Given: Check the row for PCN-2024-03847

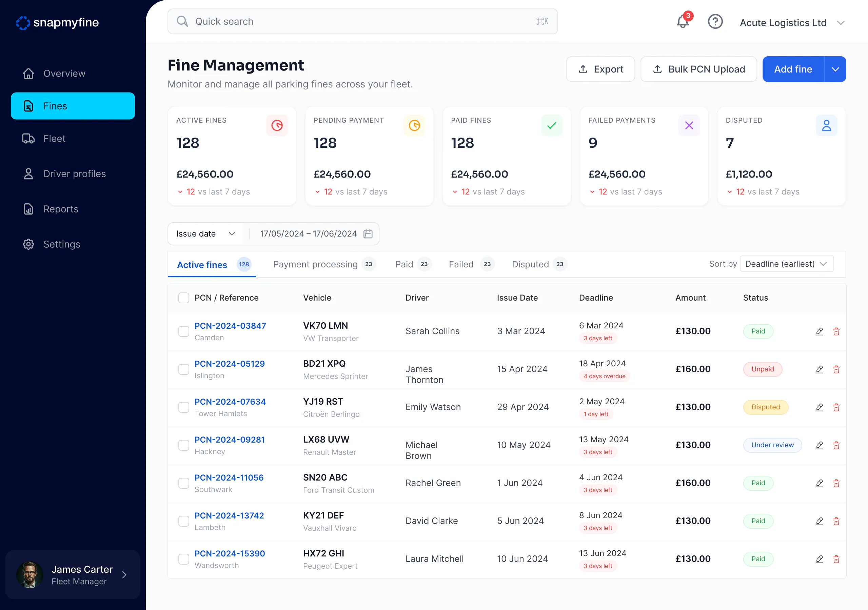Looking at the screenshot, I should pos(184,331).
